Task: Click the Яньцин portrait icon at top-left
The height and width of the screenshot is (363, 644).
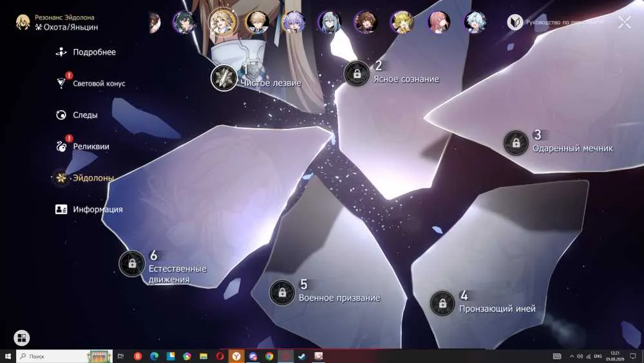Action: 23,22
